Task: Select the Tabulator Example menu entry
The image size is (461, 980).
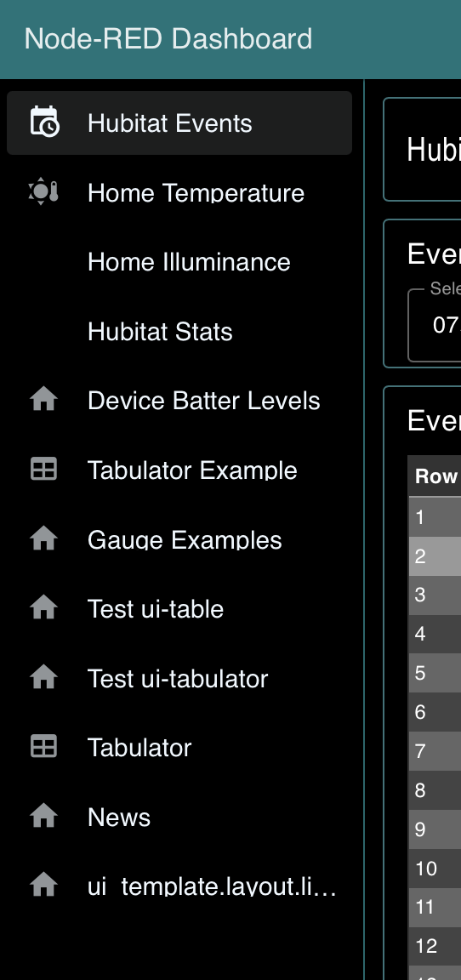Action: 179,470
